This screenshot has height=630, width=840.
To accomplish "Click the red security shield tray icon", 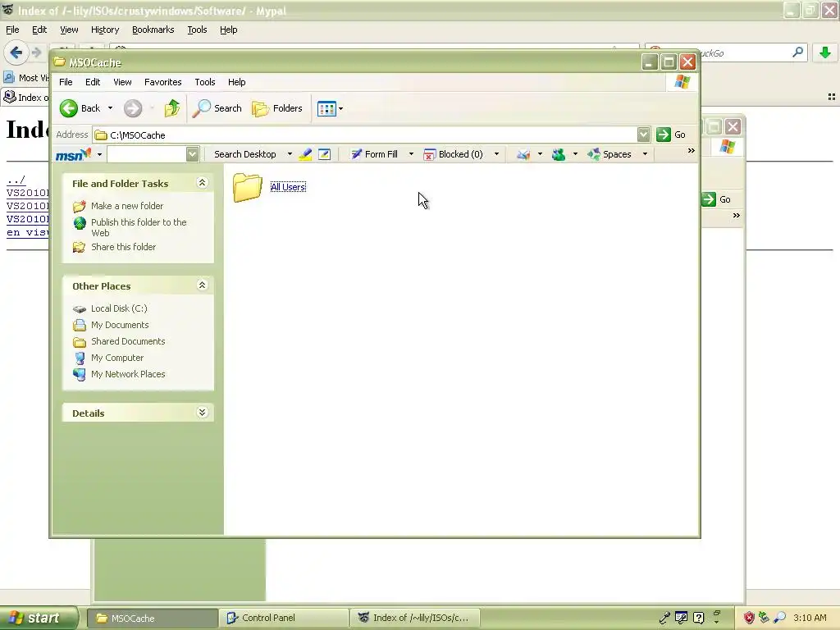I will tap(749, 619).
